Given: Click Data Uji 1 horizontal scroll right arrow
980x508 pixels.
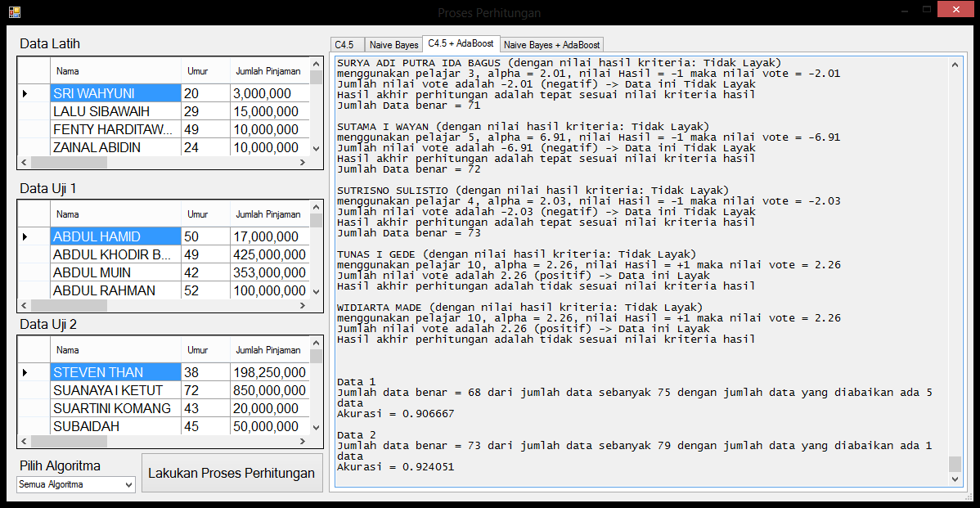Looking at the screenshot, I should click(x=302, y=305).
